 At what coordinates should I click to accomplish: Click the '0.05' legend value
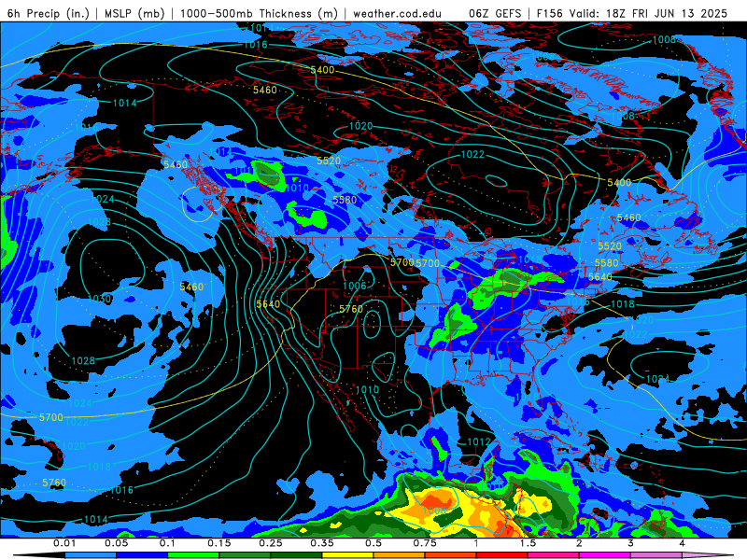pos(116,543)
